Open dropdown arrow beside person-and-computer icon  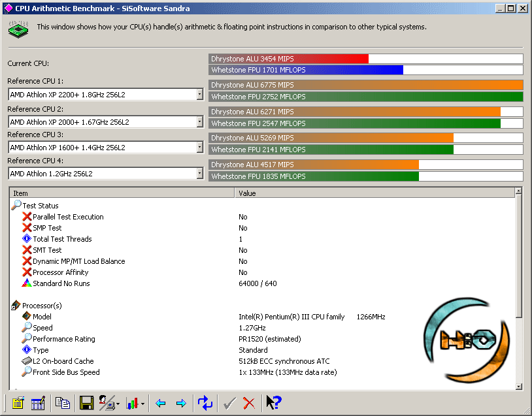coord(118,404)
